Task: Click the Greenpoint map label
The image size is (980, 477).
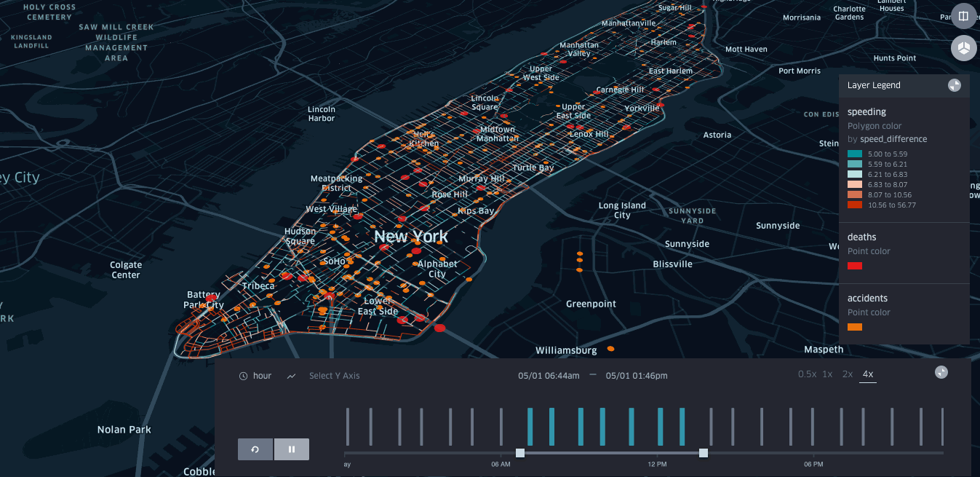Action: 591,304
